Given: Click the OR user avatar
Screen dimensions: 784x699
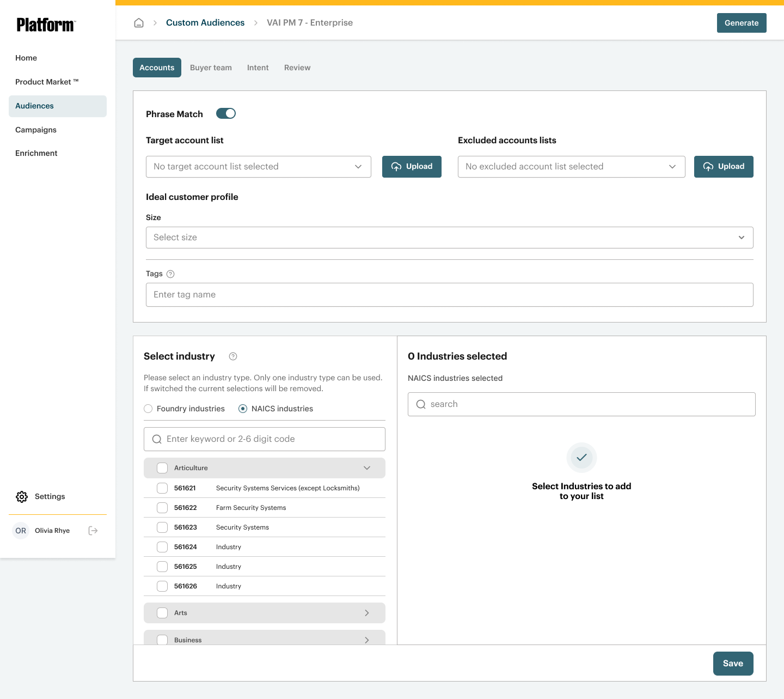Looking at the screenshot, I should pyautogui.click(x=21, y=531).
